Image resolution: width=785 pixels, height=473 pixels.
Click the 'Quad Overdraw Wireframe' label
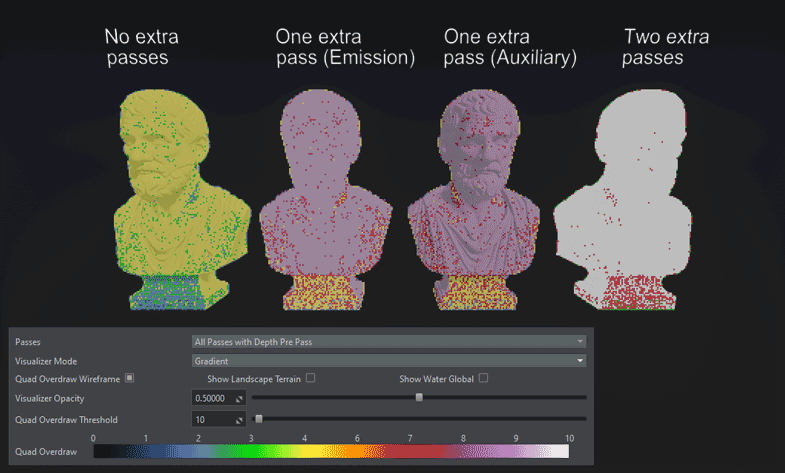68,379
